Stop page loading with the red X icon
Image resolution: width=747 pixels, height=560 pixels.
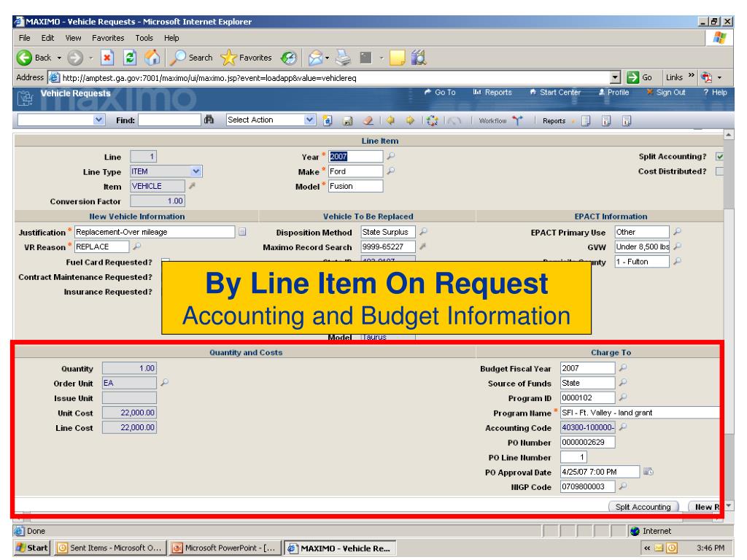click(107, 58)
